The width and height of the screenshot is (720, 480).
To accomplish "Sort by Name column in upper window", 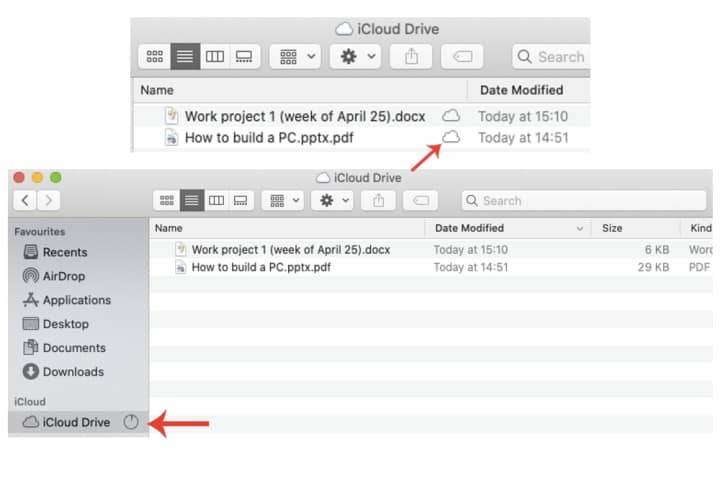I will 301,90.
